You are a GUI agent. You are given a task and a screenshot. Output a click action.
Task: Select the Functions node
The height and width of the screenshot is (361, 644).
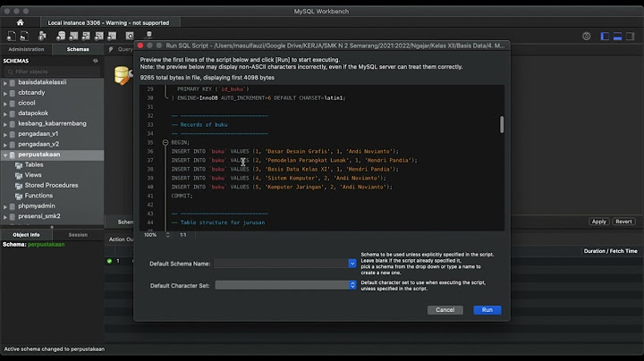38,196
